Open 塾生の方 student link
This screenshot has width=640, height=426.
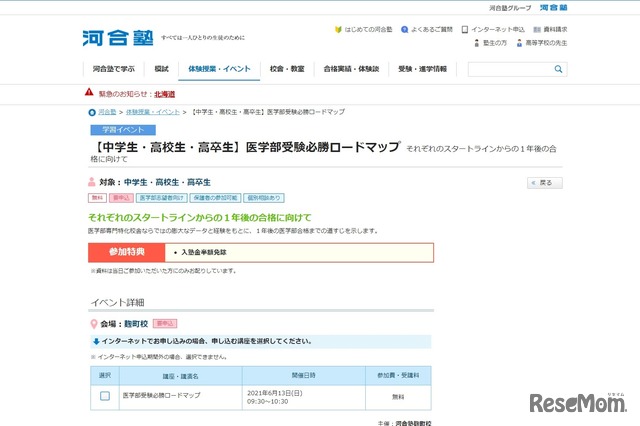tap(491, 43)
